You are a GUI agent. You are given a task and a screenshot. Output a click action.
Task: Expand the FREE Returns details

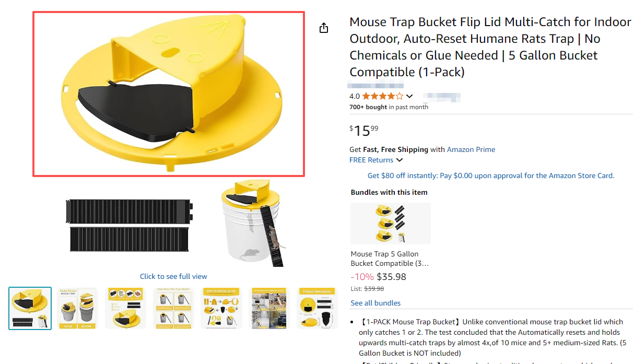click(x=400, y=160)
